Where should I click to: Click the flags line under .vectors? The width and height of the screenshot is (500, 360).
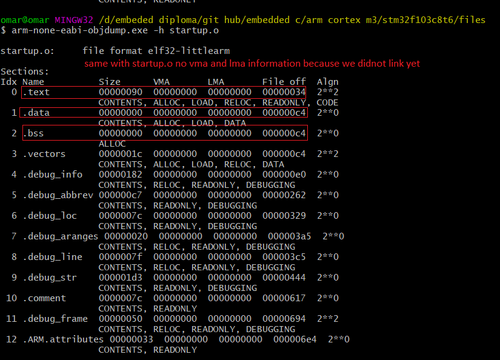[x=191, y=165]
